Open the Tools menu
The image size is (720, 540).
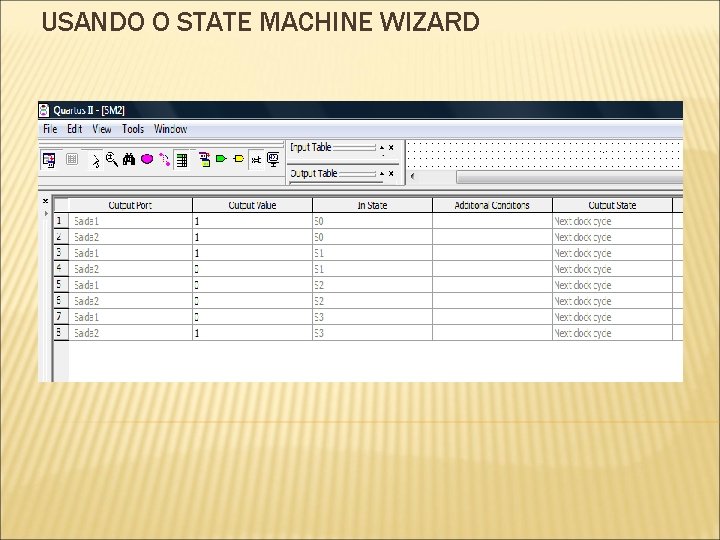[x=133, y=129]
